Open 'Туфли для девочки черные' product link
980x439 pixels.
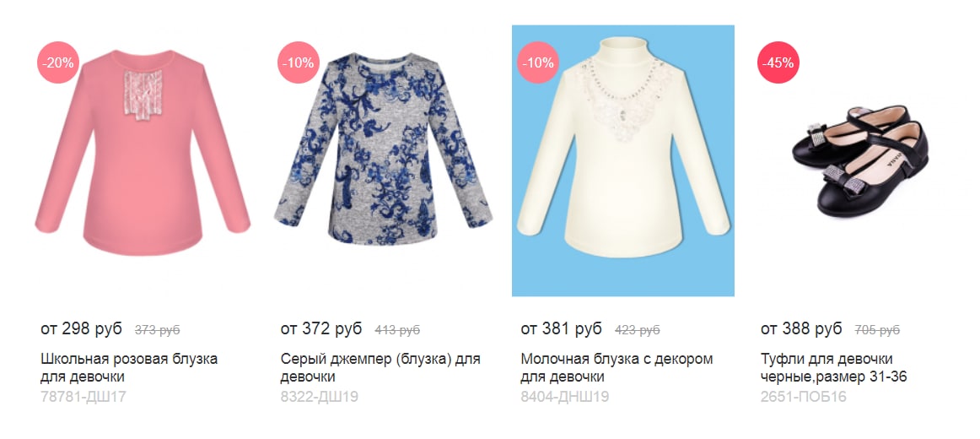pos(834,368)
